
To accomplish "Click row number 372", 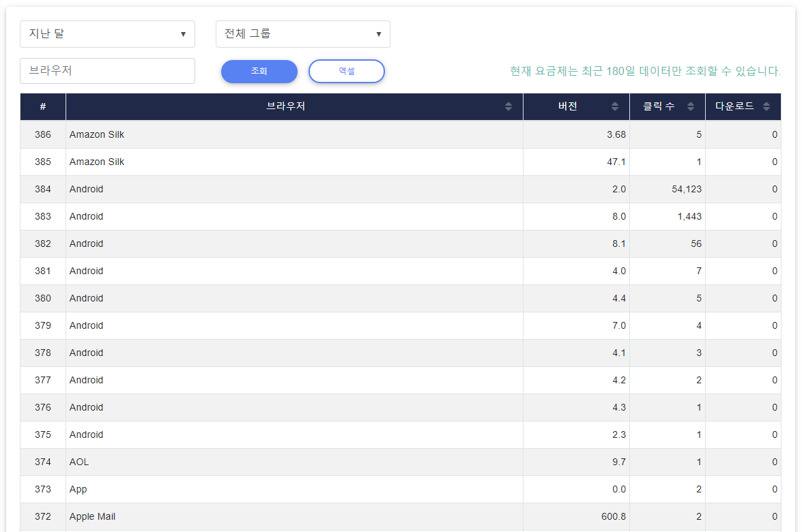I will (43, 517).
